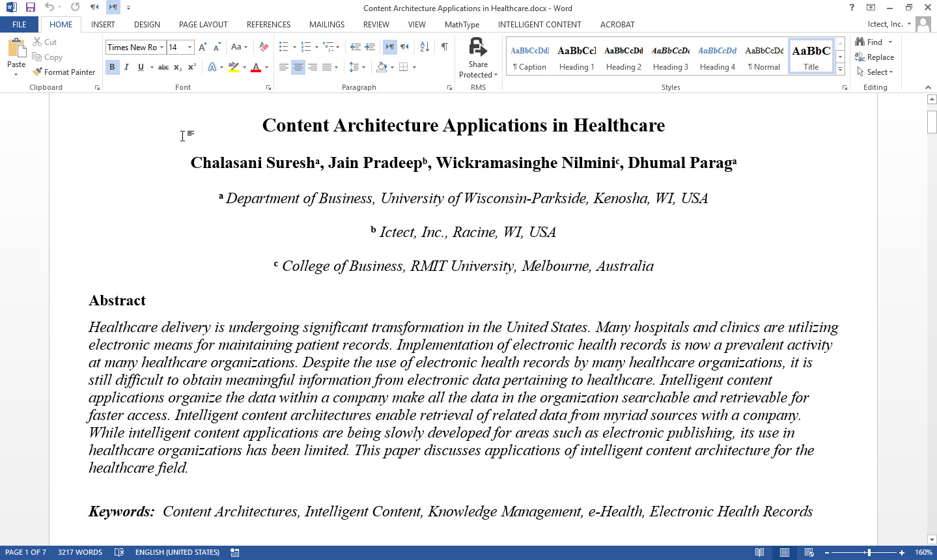Open the Paste options dropdown arrow
This screenshot has height=560, width=937.
16,75
